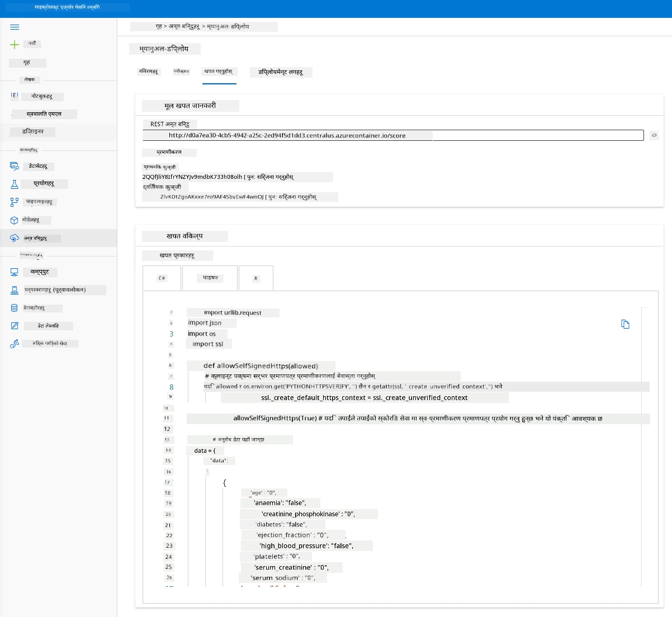Image resolution: width=672 pixels, height=617 pixels.
Task: Open the Environments icon in sidebar
Action: coord(15,290)
